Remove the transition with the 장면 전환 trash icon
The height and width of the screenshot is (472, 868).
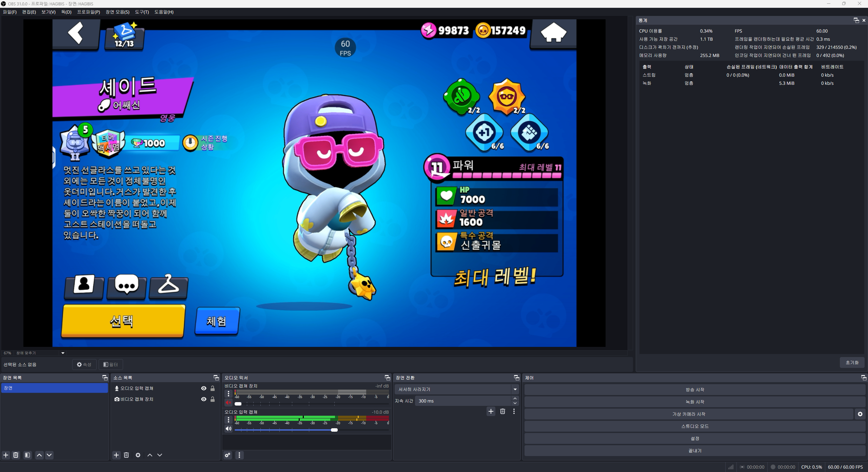click(502, 411)
